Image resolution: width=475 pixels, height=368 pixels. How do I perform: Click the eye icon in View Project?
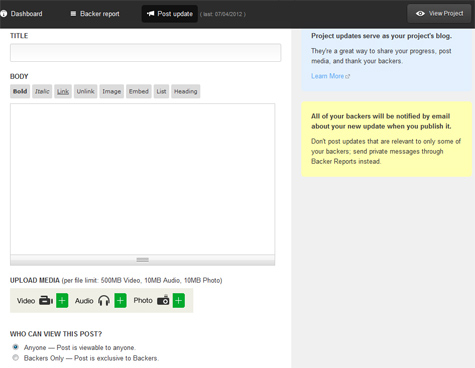coord(420,14)
